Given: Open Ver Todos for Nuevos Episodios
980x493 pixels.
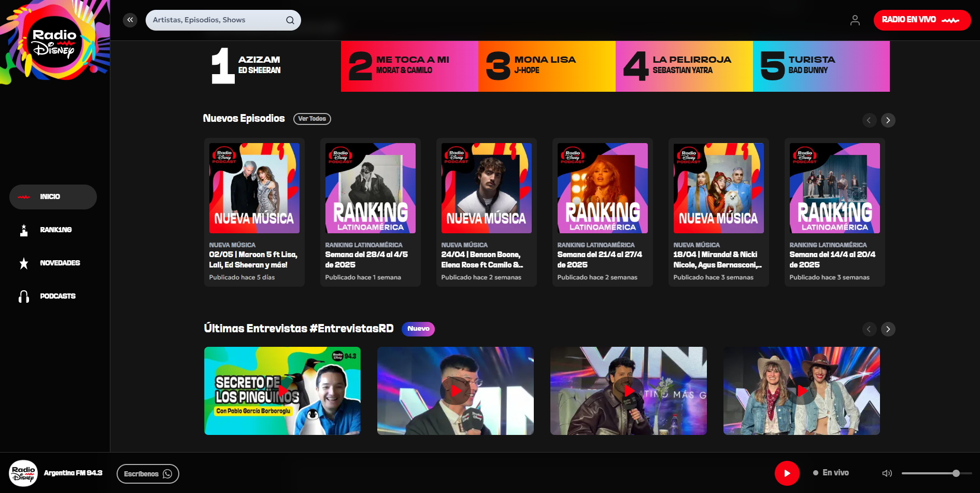Looking at the screenshot, I should tap(312, 119).
